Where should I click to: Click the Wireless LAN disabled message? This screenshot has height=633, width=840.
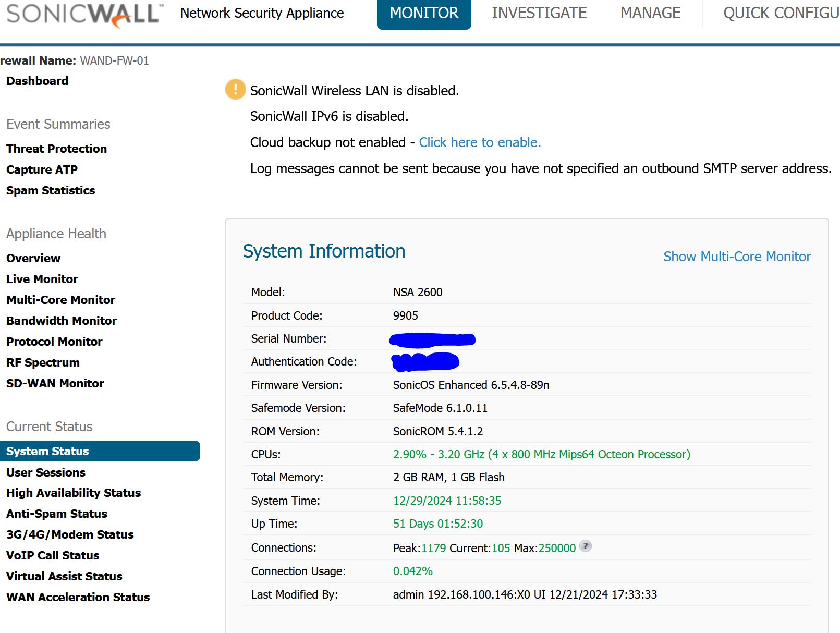tap(355, 91)
